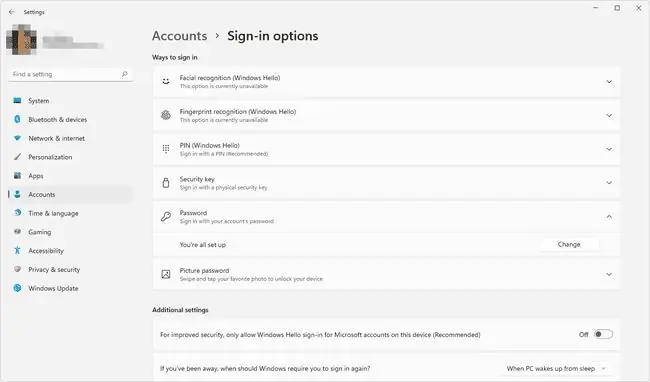Click the Find a setting search box
The height and width of the screenshot is (382, 650).
point(70,74)
